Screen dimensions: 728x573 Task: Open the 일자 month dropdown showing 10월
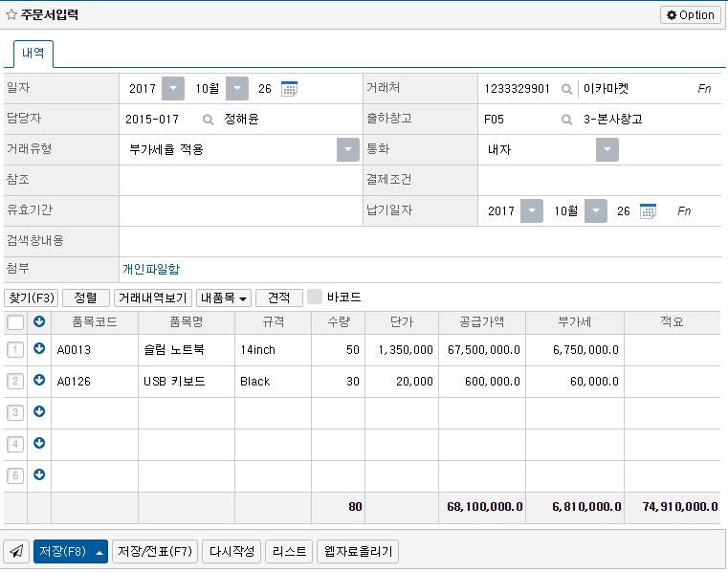click(x=237, y=88)
